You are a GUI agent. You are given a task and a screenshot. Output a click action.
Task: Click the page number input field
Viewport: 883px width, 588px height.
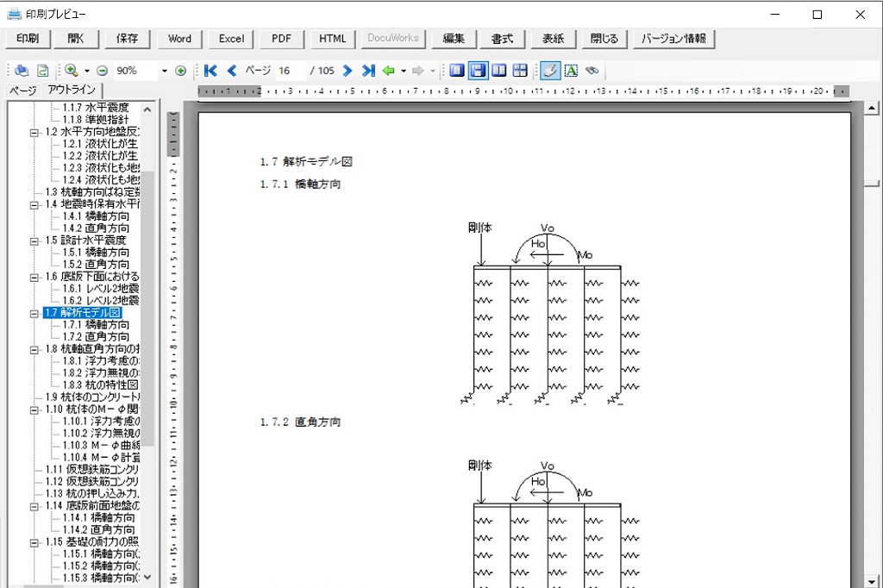pos(291,71)
